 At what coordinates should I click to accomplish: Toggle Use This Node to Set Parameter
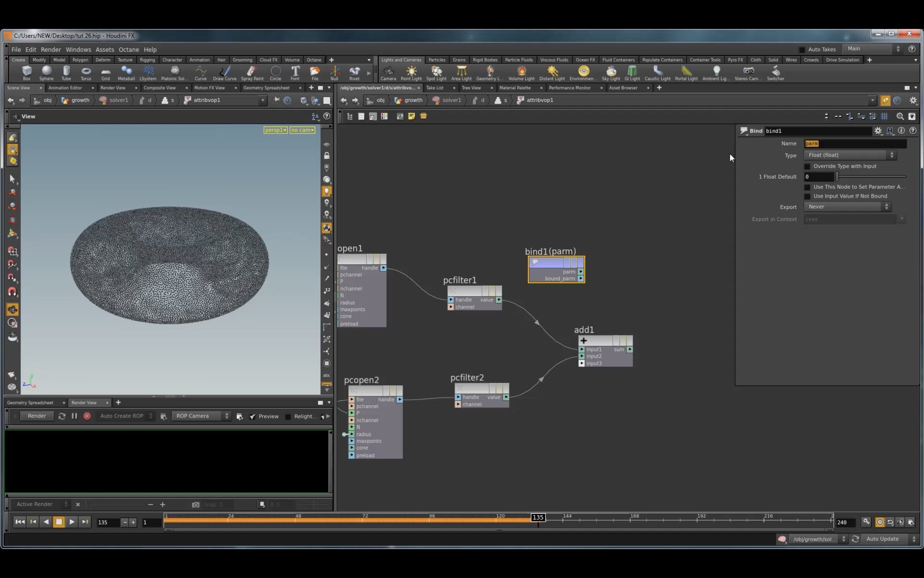click(807, 187)
